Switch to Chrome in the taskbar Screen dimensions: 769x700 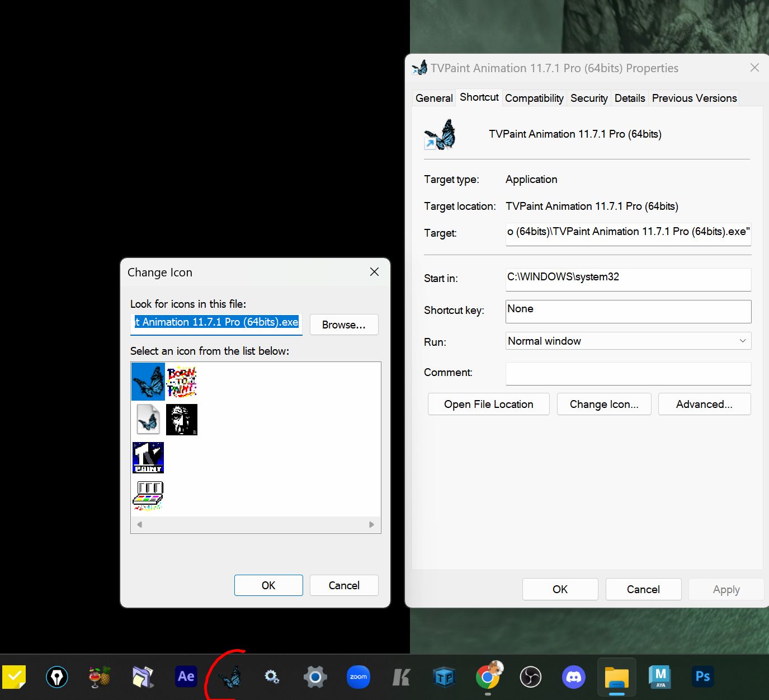[x=488, y=676]
